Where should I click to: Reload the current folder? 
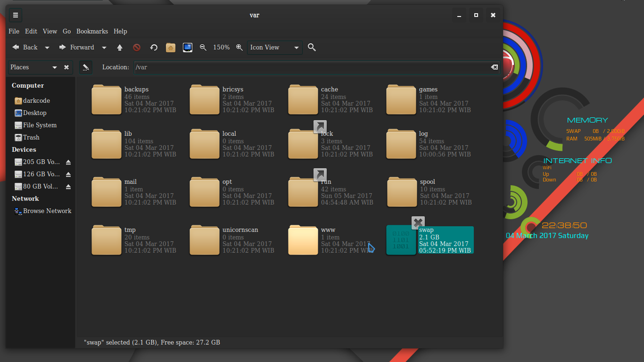(154, 47)
